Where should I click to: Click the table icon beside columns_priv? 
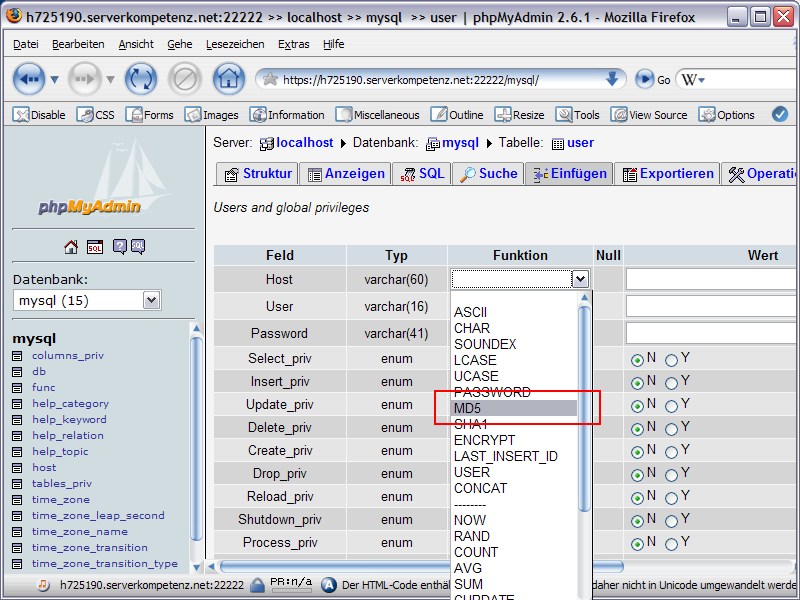(x=17, y=356)
